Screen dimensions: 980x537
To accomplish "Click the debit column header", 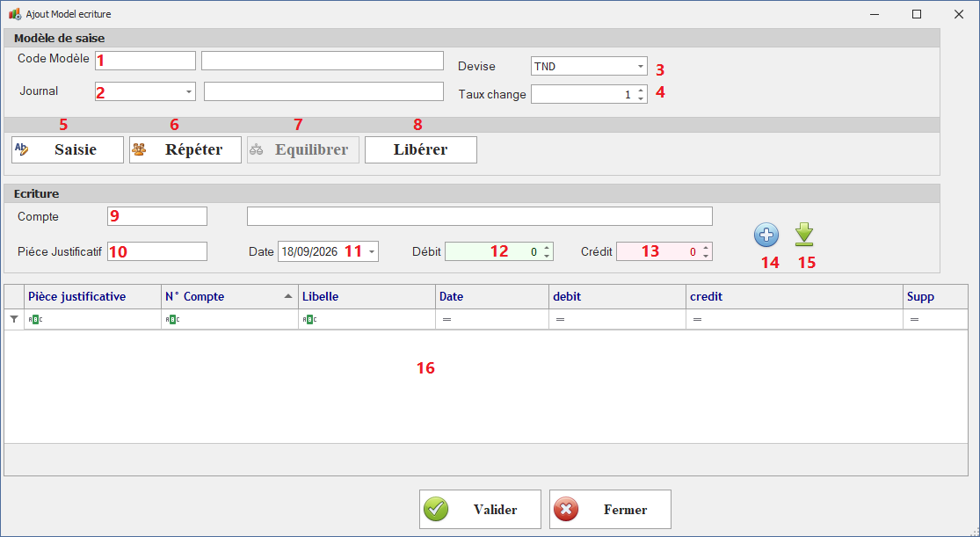I will [x=618, y=297].
